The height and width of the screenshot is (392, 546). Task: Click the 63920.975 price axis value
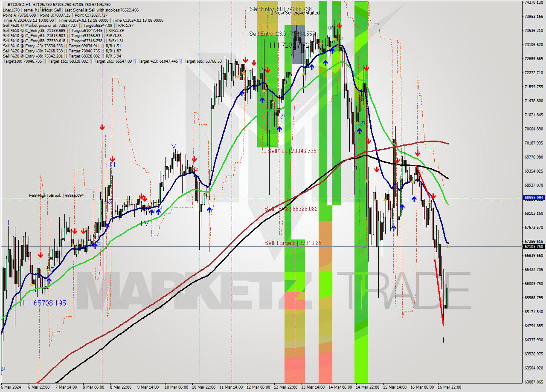point(534,354)
